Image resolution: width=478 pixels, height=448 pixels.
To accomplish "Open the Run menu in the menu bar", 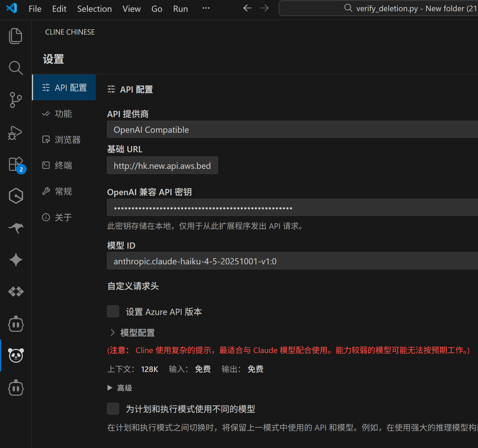I will coord(180,9).
